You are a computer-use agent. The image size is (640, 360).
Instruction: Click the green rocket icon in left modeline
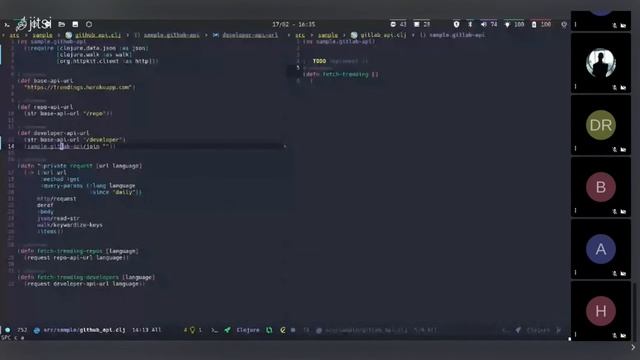[x=227, y=330]
